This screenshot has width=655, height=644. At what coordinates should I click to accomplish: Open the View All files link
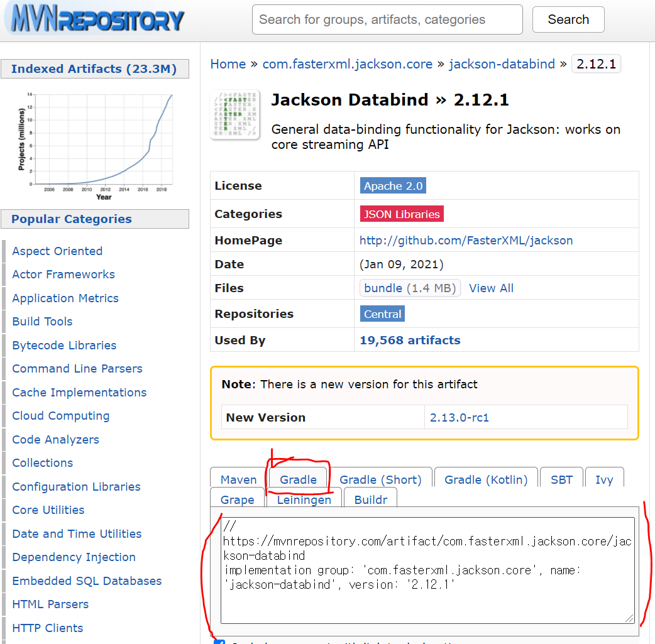coord(491,288)
